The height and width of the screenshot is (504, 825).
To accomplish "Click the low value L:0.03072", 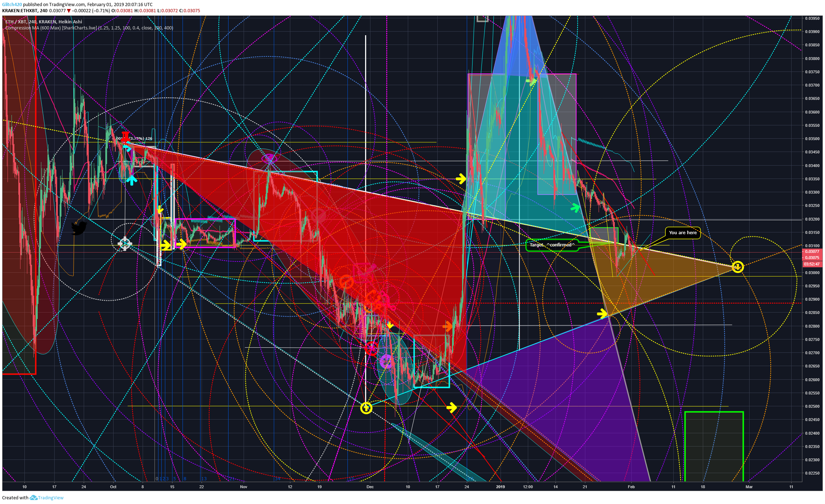I will 167,10.
